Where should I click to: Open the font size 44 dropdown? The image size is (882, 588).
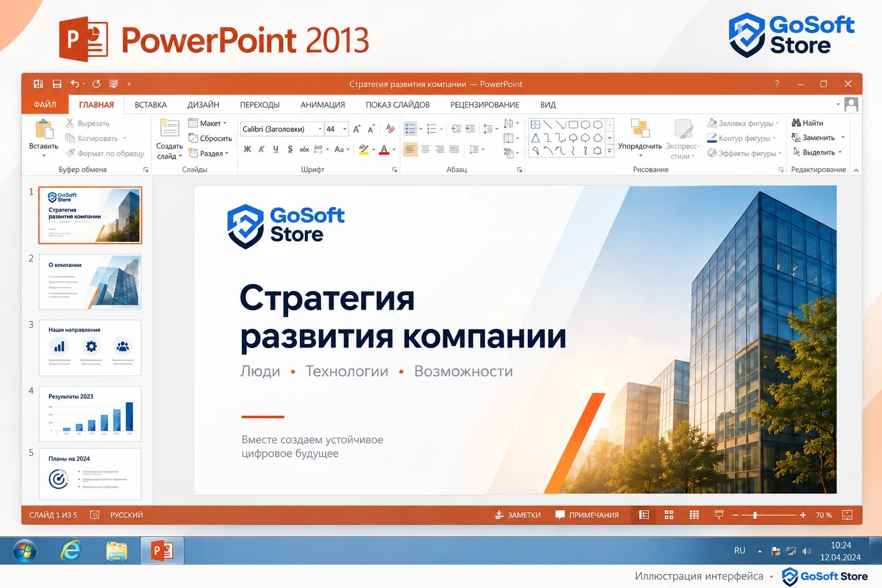pos(345,129)
